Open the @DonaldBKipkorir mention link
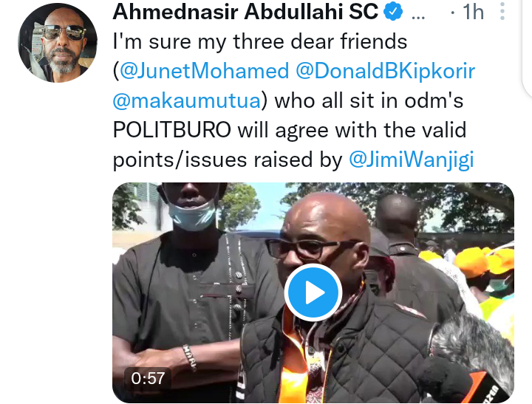Viewport: 532px width, 404px height. point(385,71)
